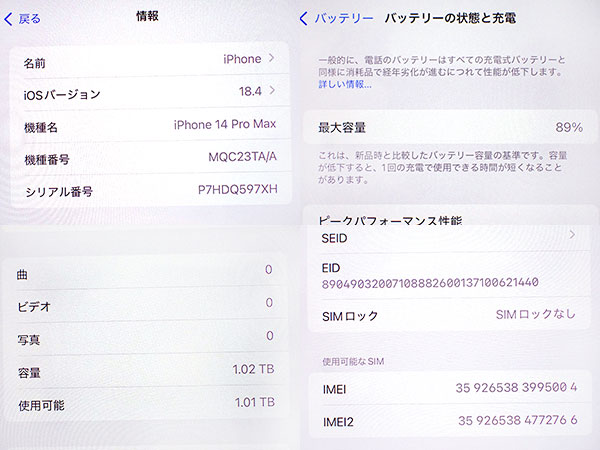Select the 曲 count value 0

point(269,270)
